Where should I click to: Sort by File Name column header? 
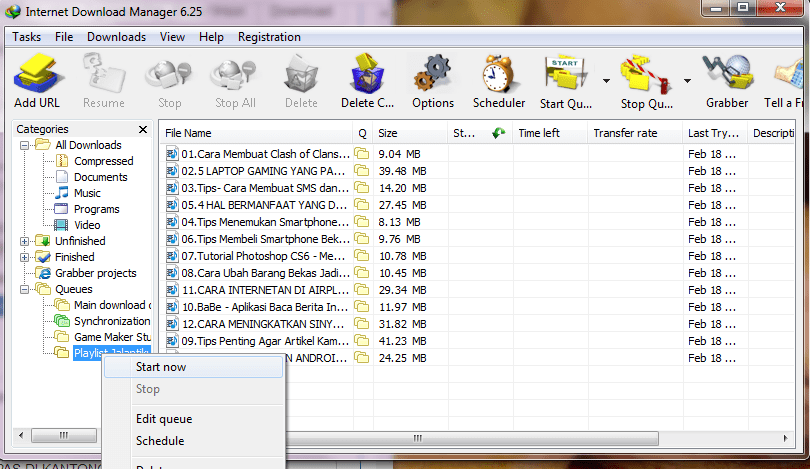pos(256,133)
